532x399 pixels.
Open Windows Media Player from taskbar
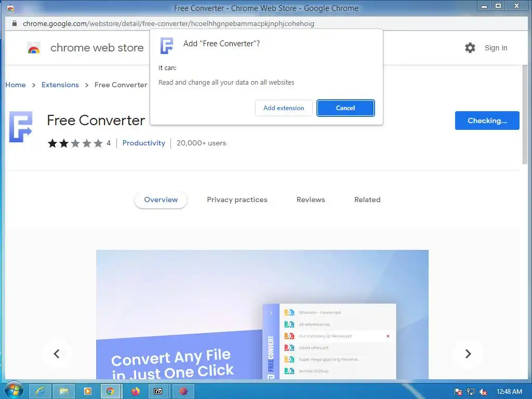[x=87, y=391]
